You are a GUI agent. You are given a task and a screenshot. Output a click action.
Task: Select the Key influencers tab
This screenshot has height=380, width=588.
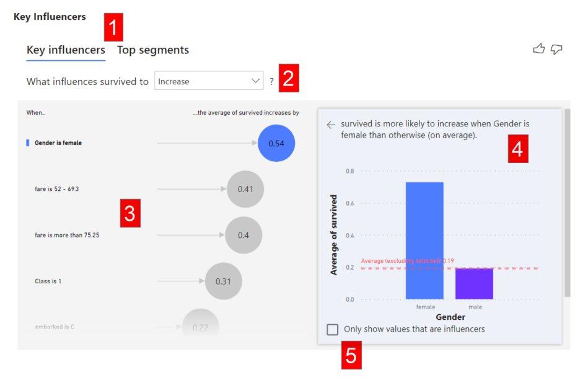(x=65, y=50)
